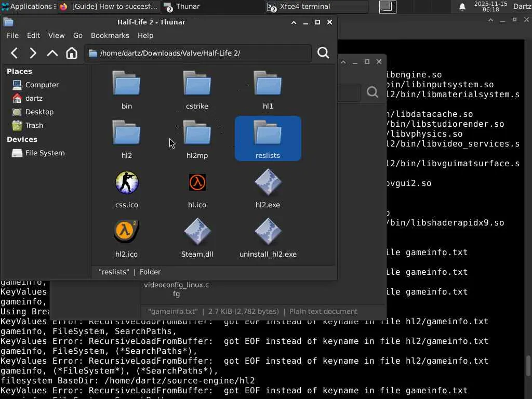
Task: Switch to the Firefox Guide taskbar window
Action: 109,6
